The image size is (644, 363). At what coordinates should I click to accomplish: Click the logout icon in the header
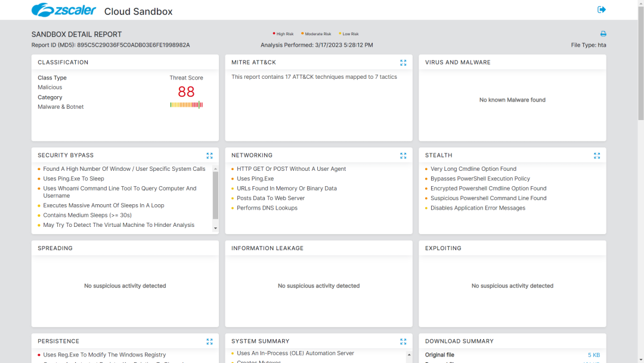click(x=602, y=10)
